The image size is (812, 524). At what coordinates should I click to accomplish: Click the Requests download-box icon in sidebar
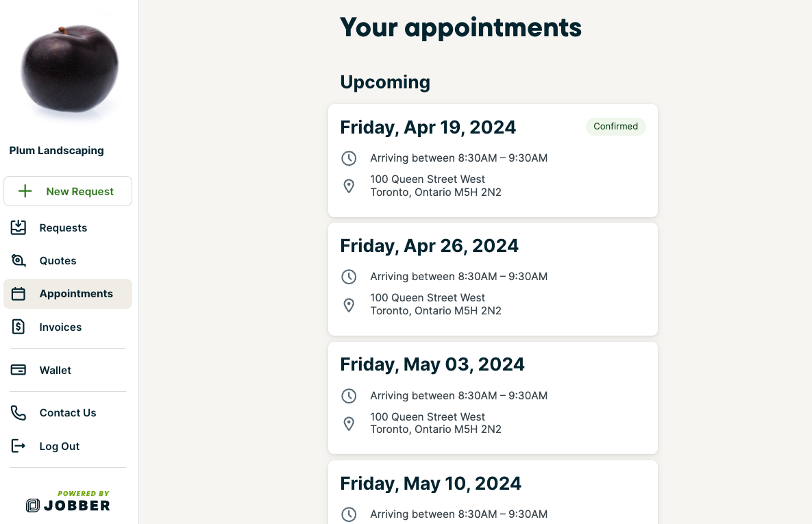tap(19, 227)
